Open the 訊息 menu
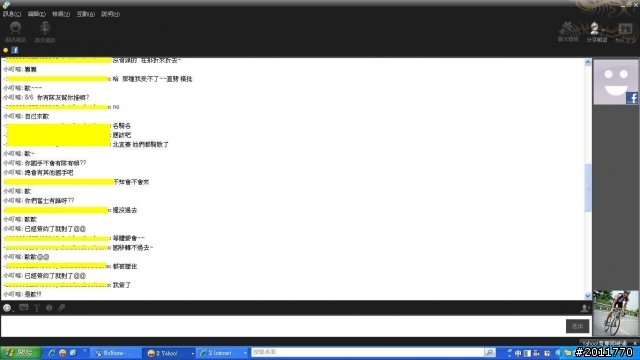 pos(11,14)
